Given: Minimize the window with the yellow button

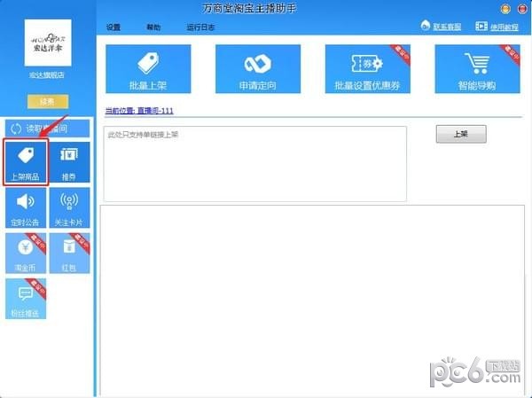Looking at the screenshot, I should point(505,9).
